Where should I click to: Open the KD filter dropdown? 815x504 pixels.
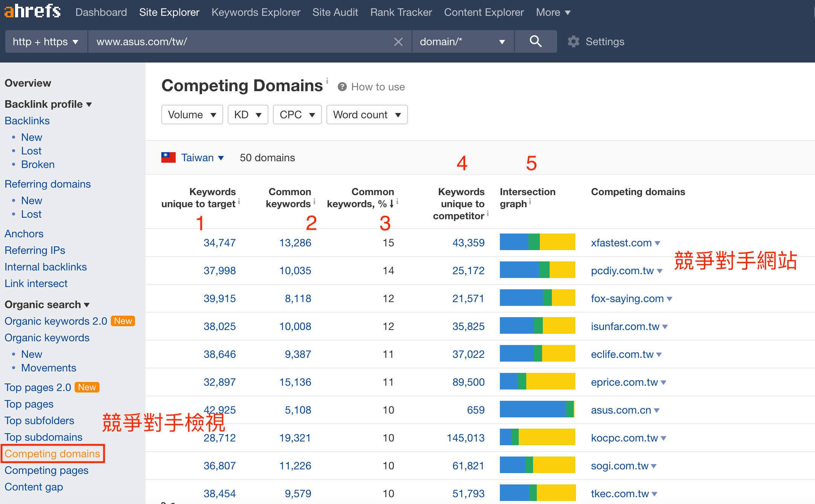click(248, 115)
